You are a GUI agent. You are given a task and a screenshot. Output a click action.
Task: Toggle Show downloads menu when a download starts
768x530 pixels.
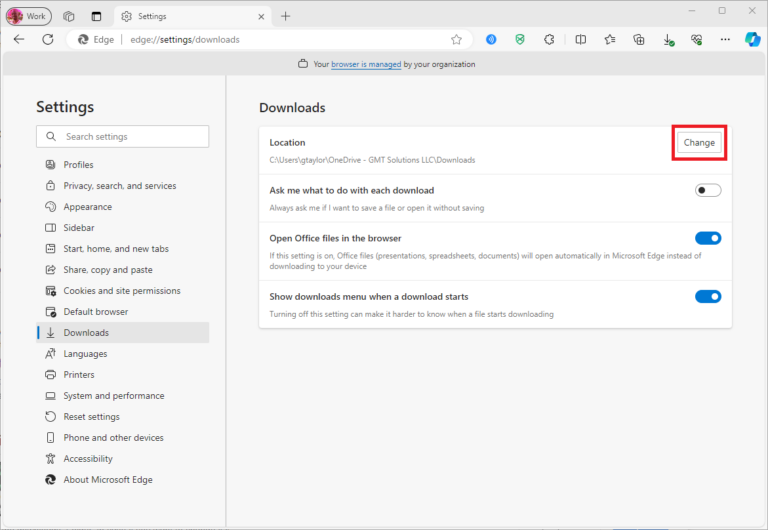(708, 296)
